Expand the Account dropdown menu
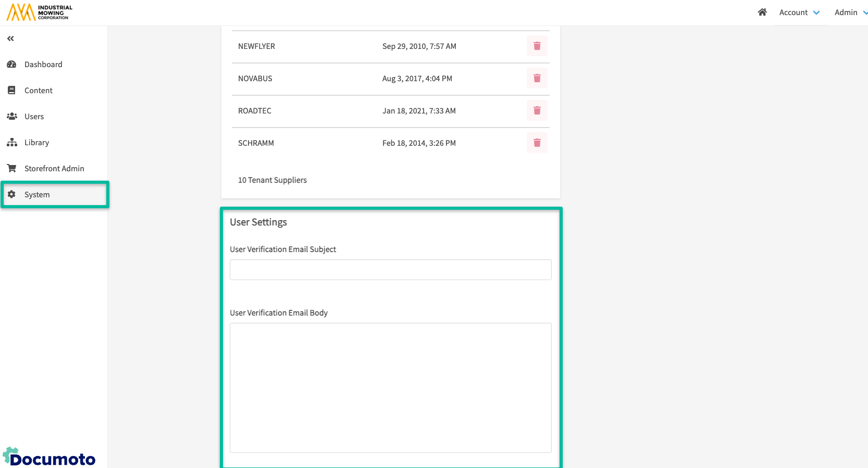The image size is (868, 468). (x=799, y=12)
